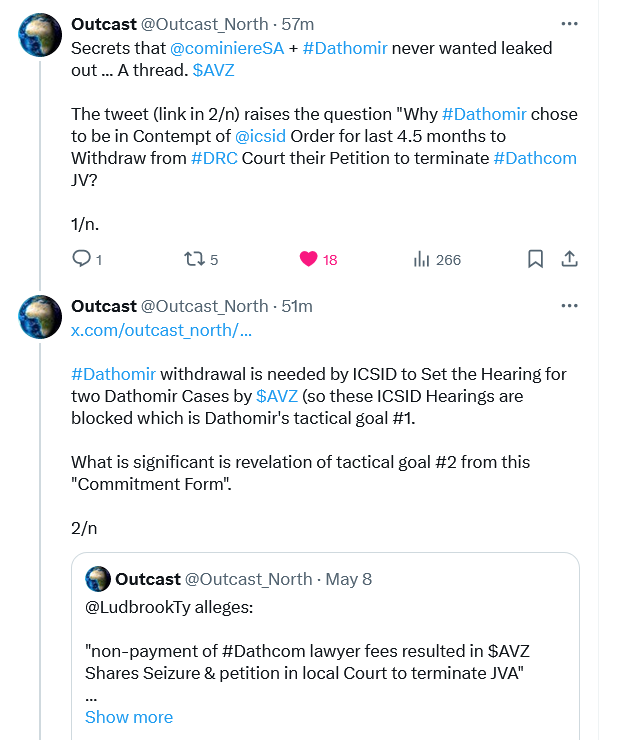
Task: Expand quoted tweet with Show more
Action: 129,717
